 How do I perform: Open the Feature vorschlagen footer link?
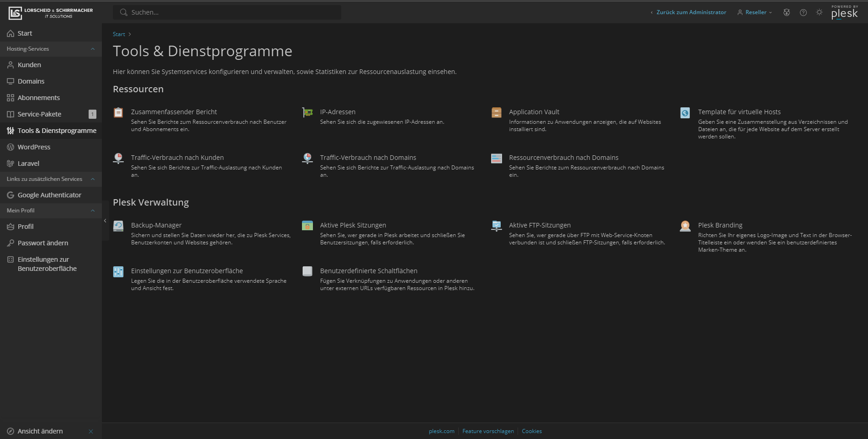click(x=488, y=431)
